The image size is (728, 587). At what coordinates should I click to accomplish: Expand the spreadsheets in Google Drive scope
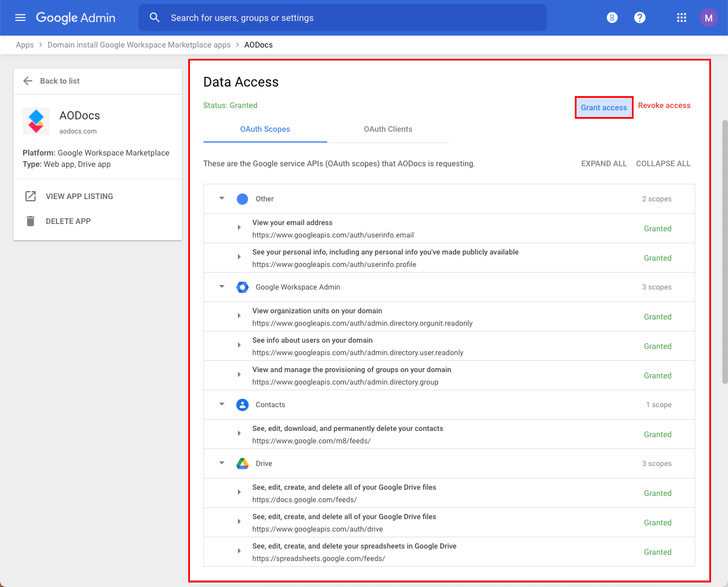(x=239, y=551)
